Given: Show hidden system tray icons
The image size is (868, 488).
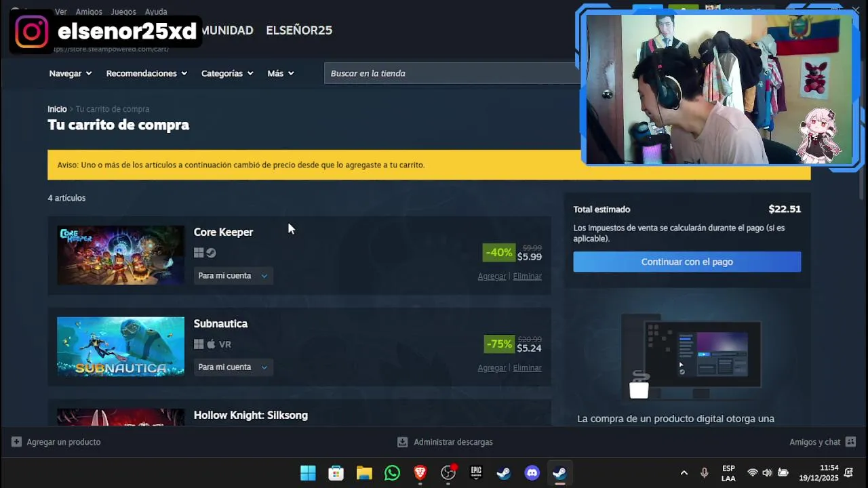Looking at the screenshot, I should [684, 473].
